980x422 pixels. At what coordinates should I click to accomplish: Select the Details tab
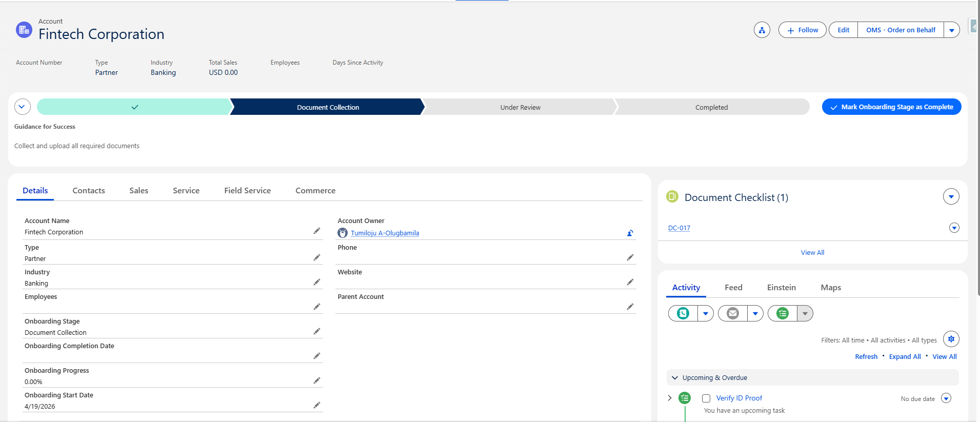(x=35, y=190)
